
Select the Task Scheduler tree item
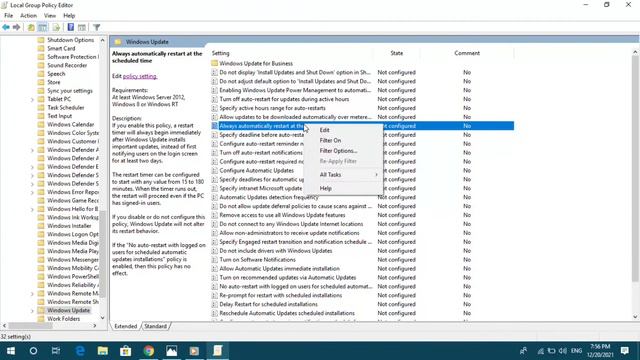point(65,108)
